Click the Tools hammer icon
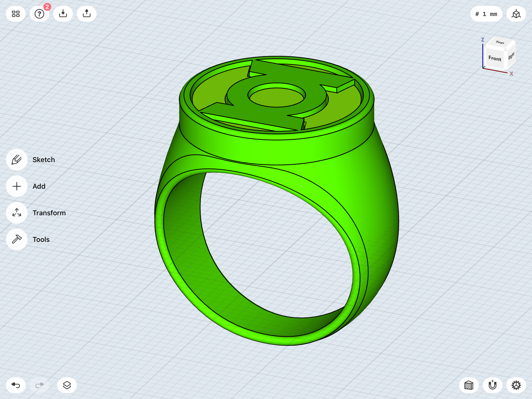The width and height of the screenshot is (532, 399). tap(17, 239)
